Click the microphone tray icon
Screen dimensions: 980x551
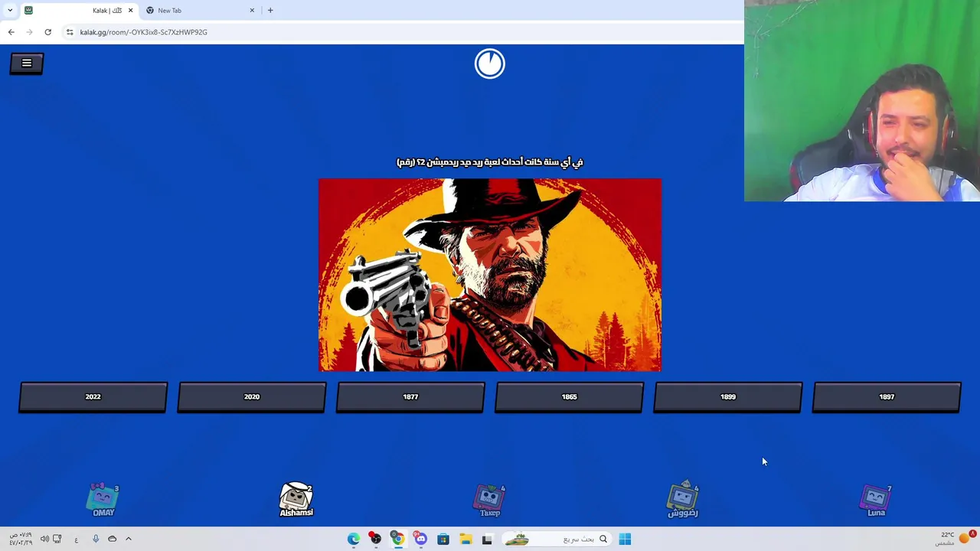click(x=95, y=539)
